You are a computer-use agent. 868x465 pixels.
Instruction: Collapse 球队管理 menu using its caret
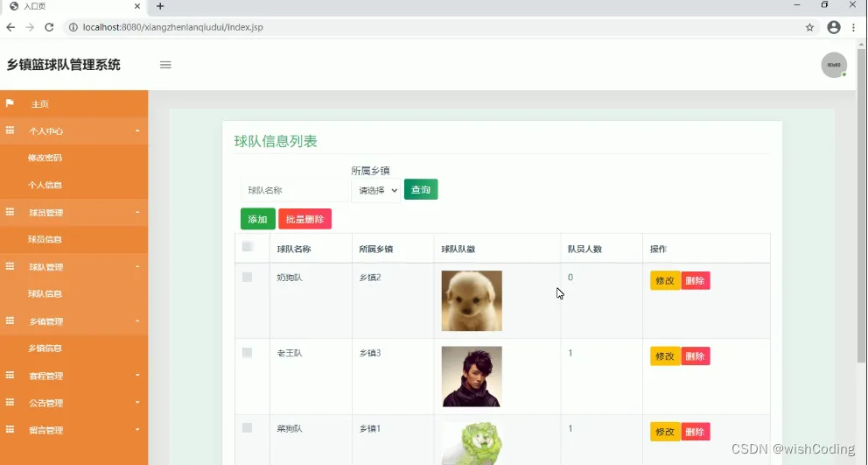pyautogui.click(x=137, y=266)
